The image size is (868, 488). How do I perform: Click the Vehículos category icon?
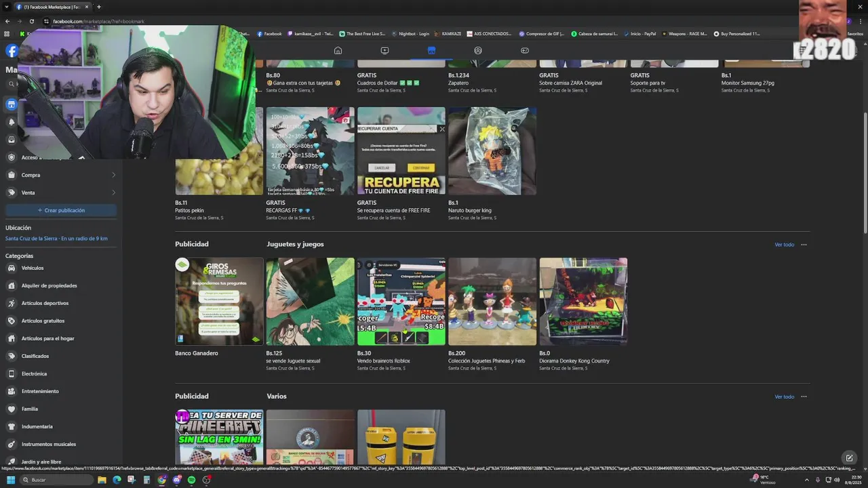click(x=12, y=268)
